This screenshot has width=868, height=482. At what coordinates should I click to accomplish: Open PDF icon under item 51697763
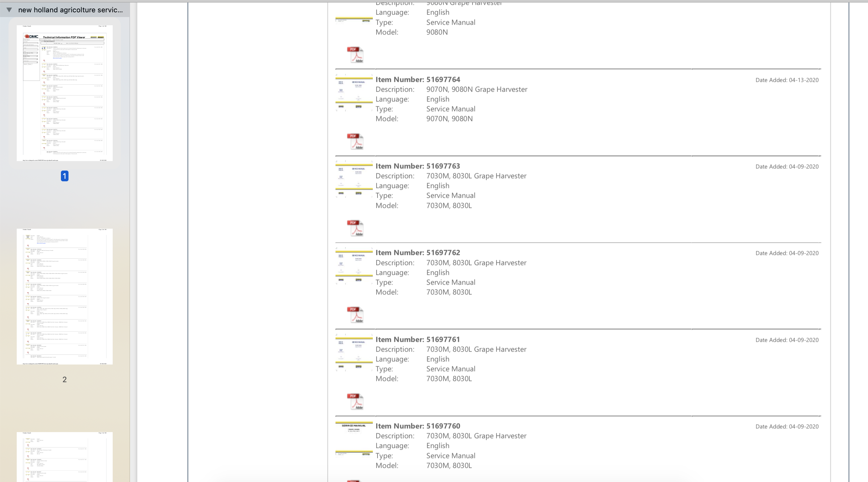pyautogui.click(x=355, y=228)
